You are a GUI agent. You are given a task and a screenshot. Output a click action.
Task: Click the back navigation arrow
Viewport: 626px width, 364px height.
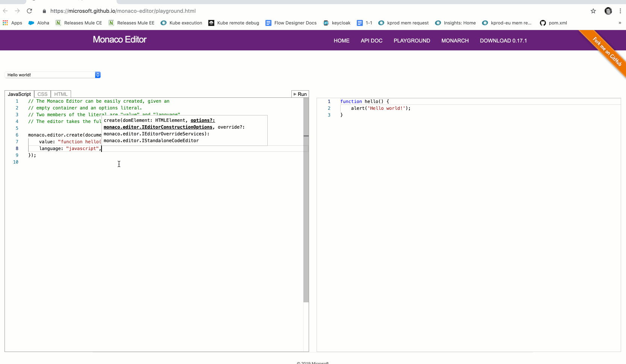[5, 11]
